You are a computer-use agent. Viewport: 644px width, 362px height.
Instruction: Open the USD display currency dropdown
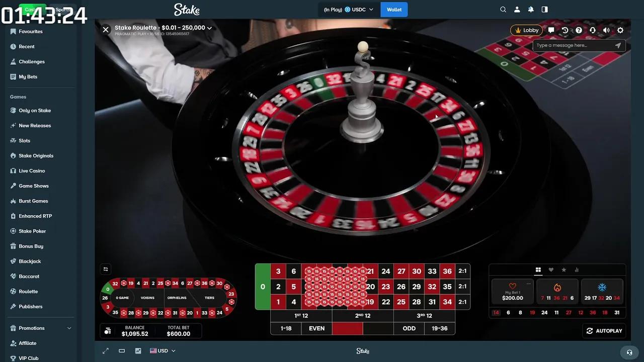[x=163, y=351]
